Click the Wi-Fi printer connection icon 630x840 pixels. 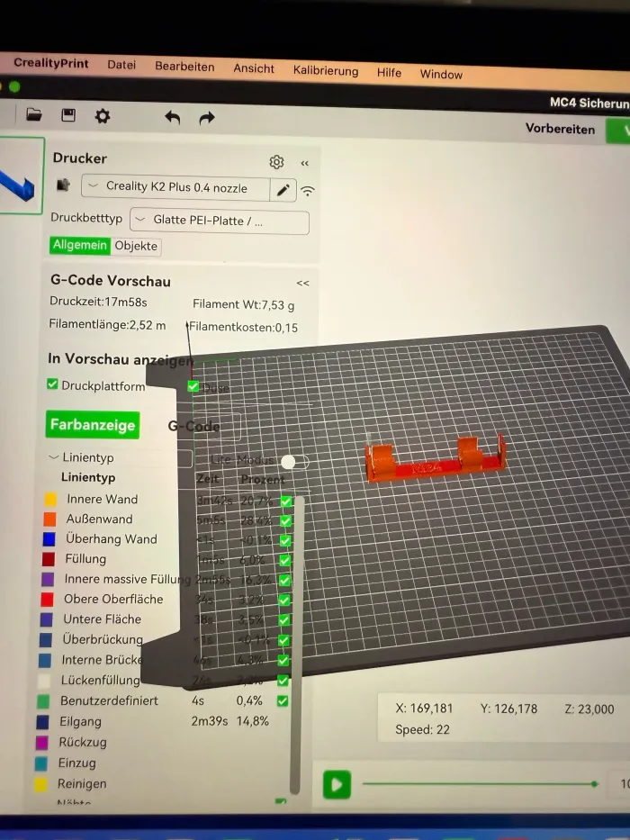click(x=308, y=191)
